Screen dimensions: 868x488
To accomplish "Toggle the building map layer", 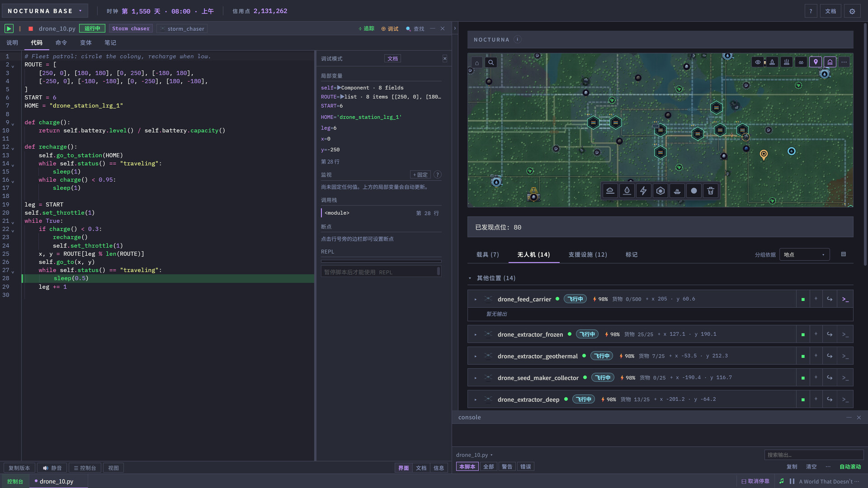I will point(830,62).
